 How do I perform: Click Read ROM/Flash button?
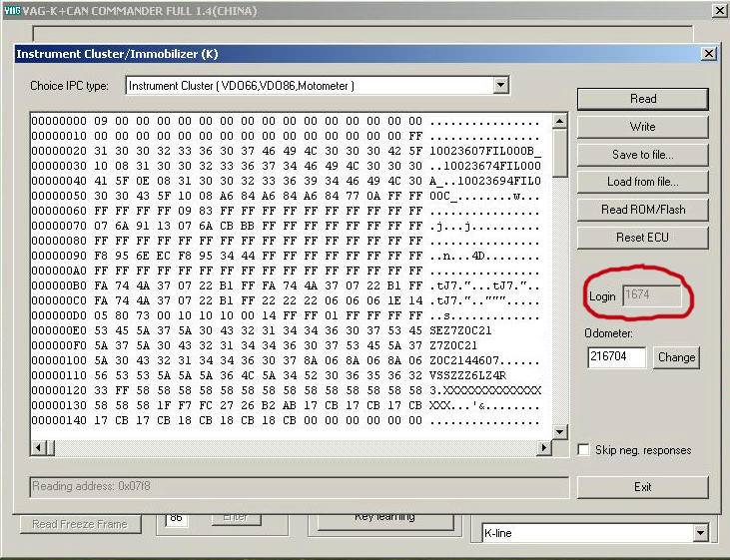(x=642, y=210)
